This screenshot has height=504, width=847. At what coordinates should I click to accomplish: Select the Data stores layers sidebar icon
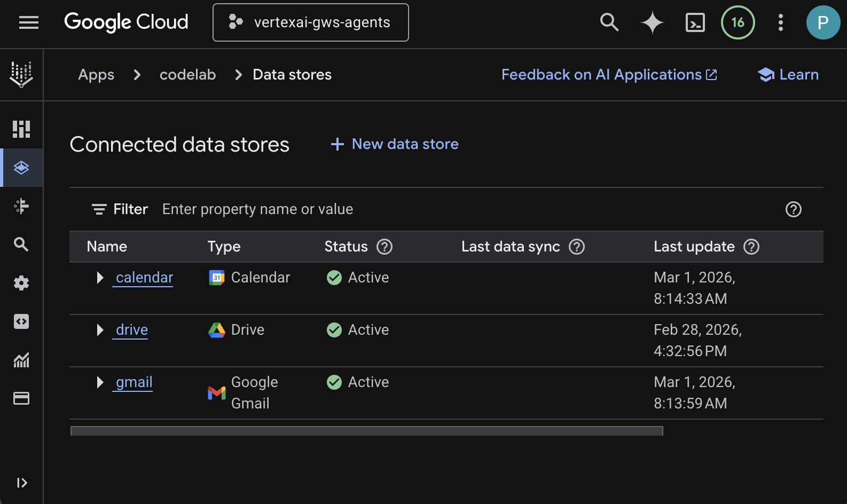(21, 168)
